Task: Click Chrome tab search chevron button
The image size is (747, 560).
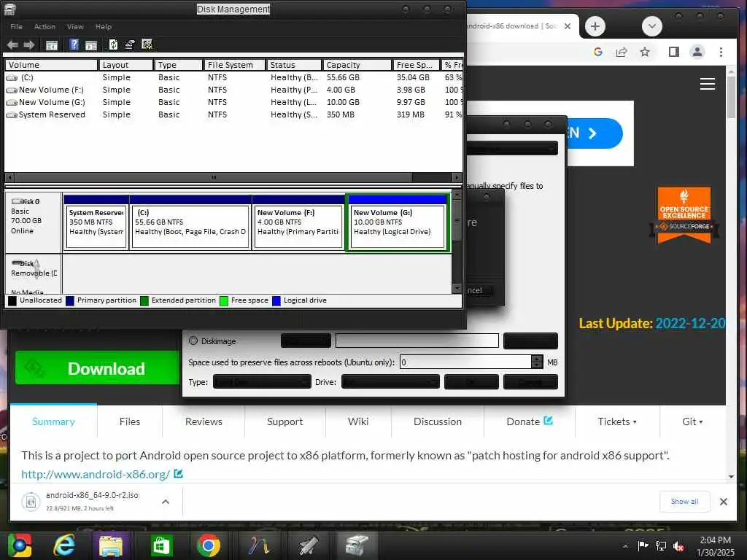Action: (x=651, y=26)
